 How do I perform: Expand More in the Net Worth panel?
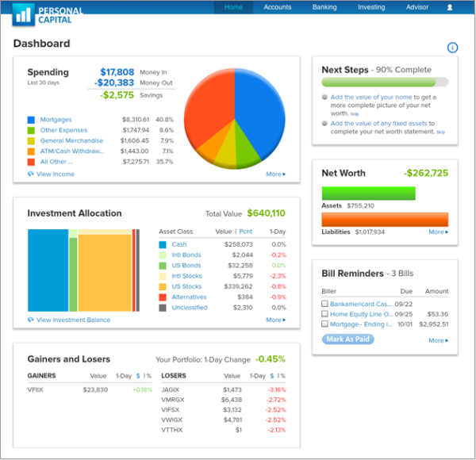[x=437, y=232]
